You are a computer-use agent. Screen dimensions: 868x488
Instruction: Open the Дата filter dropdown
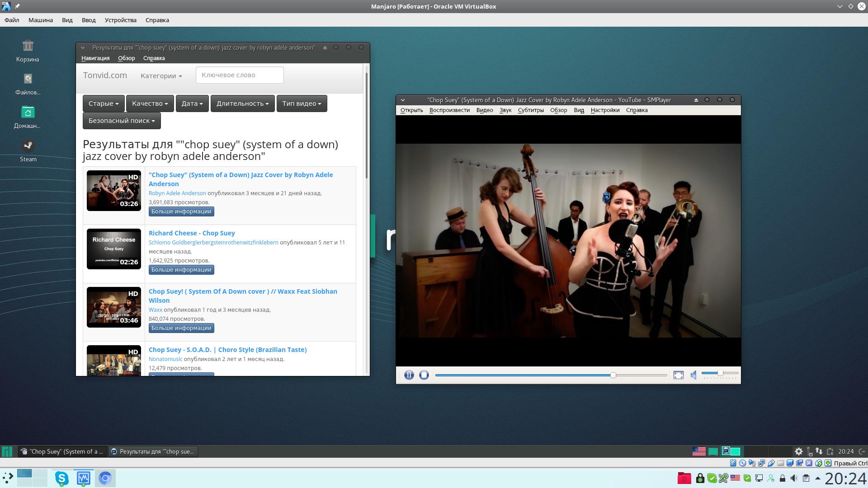click(192, 103)
